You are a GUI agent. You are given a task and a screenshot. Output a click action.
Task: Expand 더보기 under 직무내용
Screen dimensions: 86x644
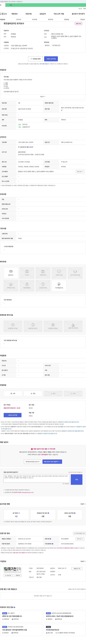pyautogui.click(x=43, y=97)
